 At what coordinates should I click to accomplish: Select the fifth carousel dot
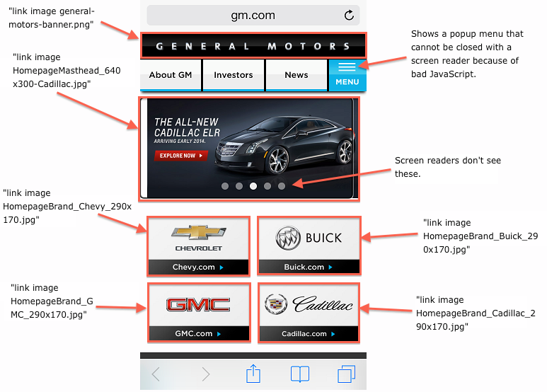(x=282, y=186)
